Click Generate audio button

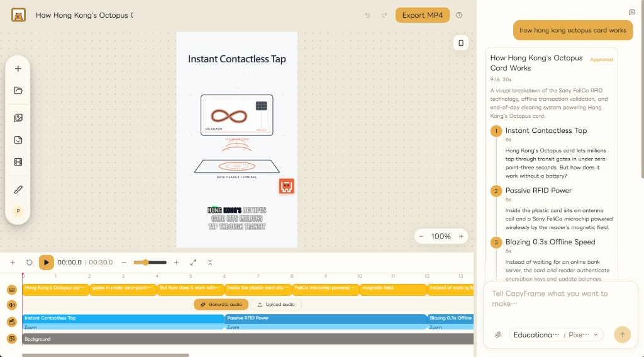pyautogui.click(x=221, y=305)
